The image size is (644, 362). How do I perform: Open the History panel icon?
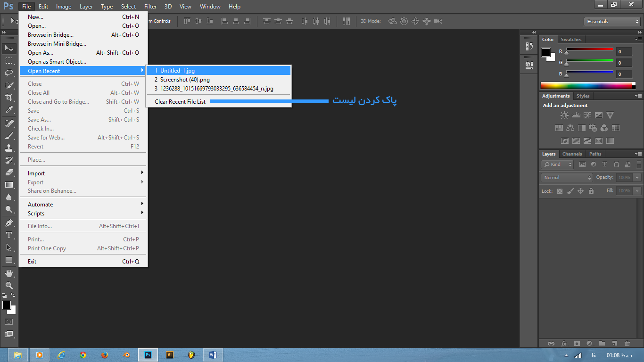tap(528, 47)
